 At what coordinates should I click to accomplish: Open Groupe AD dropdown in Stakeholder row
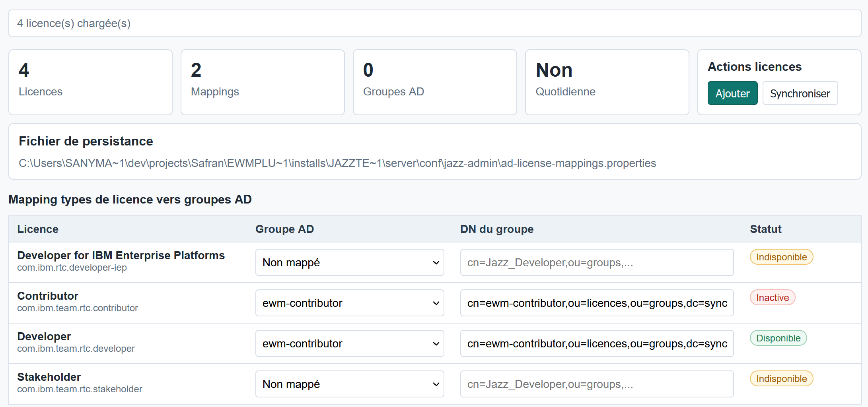(x=350, y=384)
